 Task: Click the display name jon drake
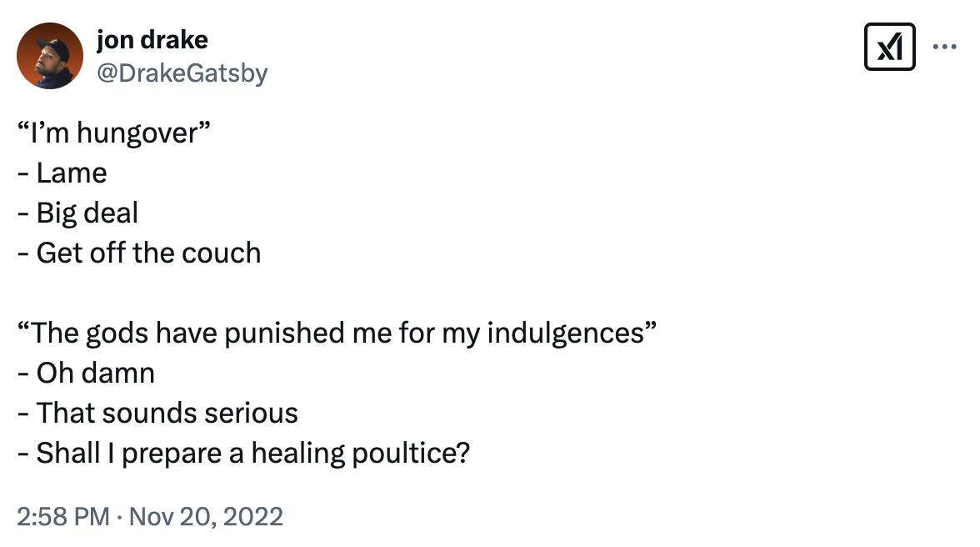pos(152,40)
